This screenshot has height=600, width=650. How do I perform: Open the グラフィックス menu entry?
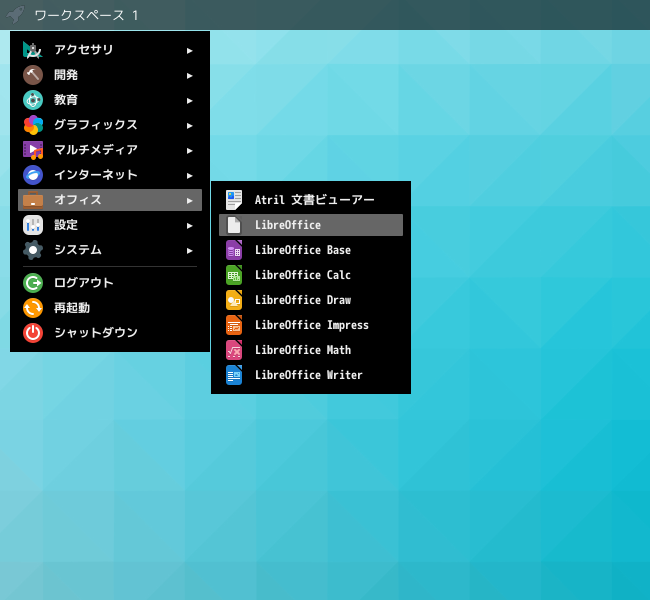pyautogui.click(x=110, y=125)
